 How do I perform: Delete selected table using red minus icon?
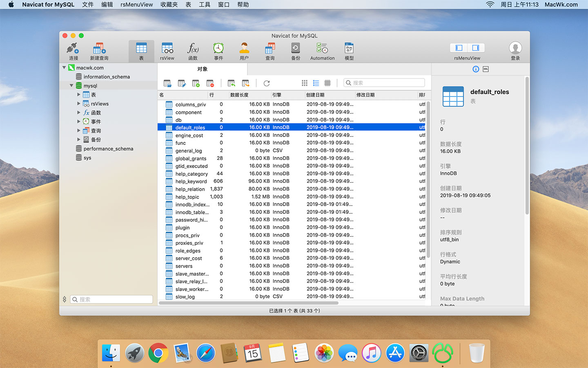point(210,83)
